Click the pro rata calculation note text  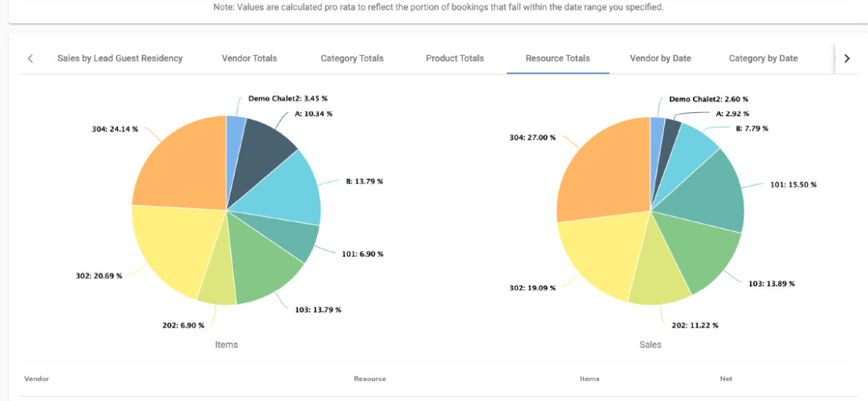point(438,7)
